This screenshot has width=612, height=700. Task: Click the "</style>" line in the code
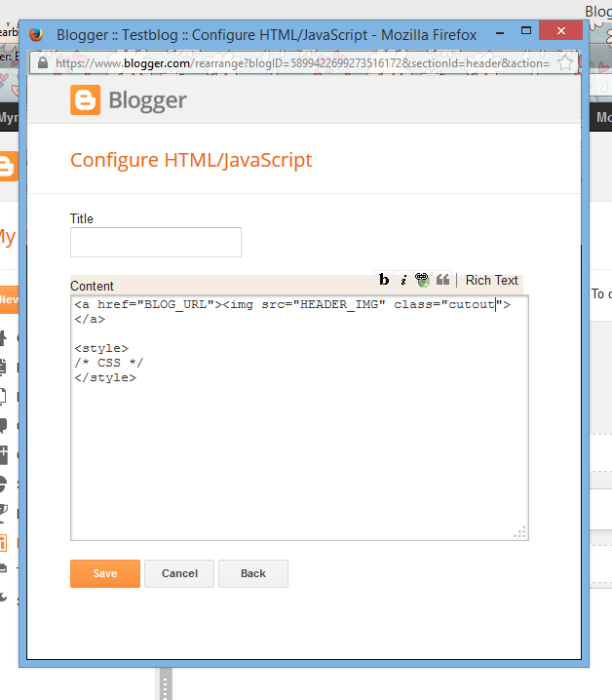105,377
